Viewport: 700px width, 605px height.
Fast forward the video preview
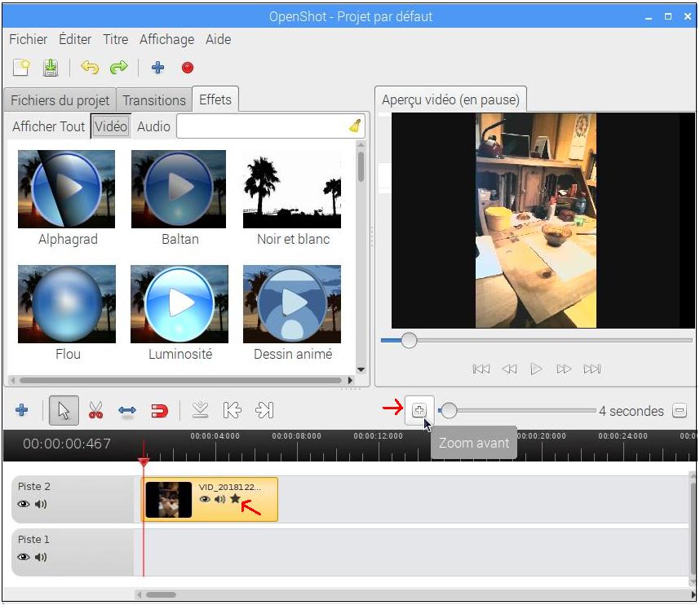tap(564, 369)
